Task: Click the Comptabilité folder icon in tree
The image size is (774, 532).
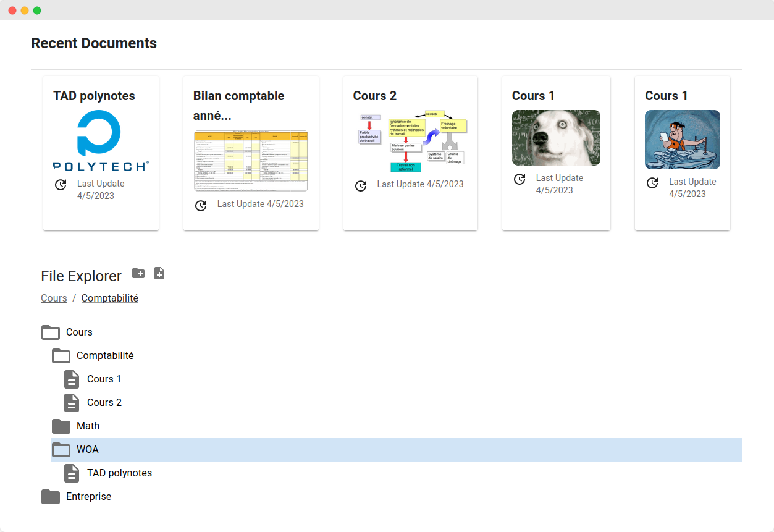Action: point(61,356)
